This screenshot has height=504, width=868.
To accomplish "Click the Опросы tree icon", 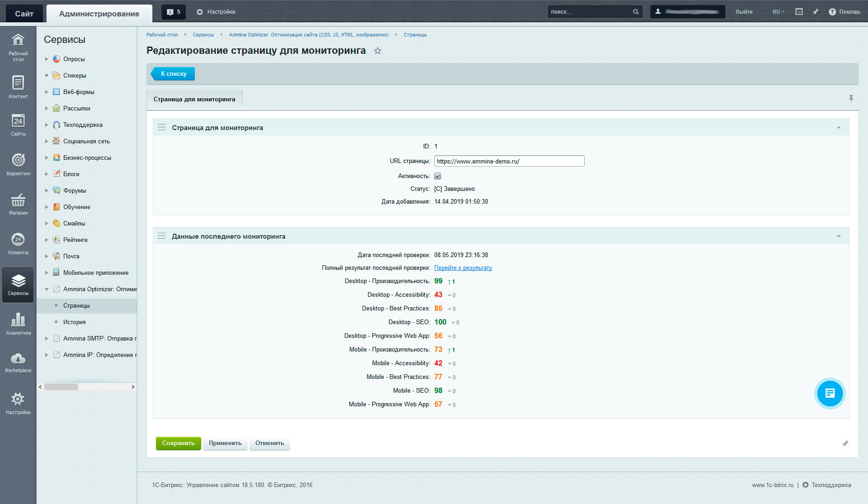I will (x=57, y=59).
